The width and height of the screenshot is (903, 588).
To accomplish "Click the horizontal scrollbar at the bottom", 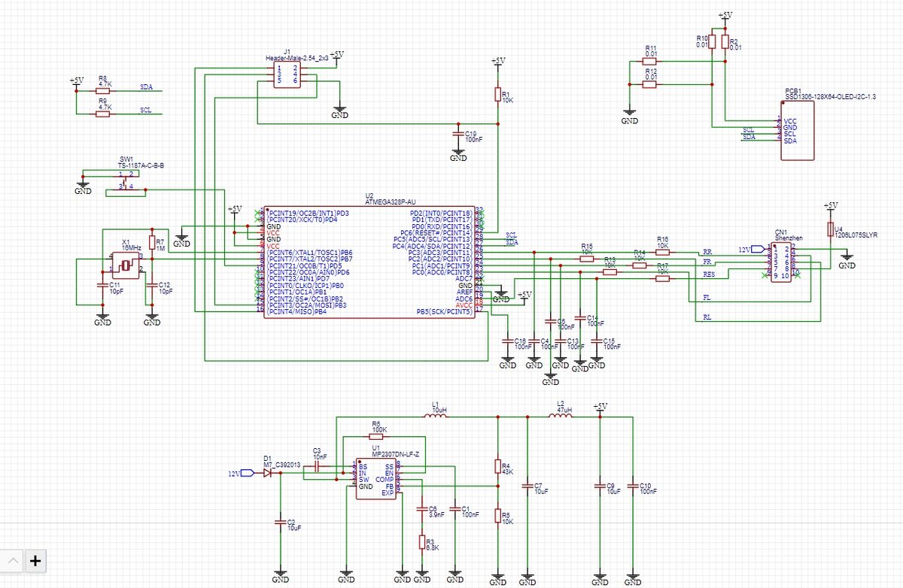I will click(451, 584).
